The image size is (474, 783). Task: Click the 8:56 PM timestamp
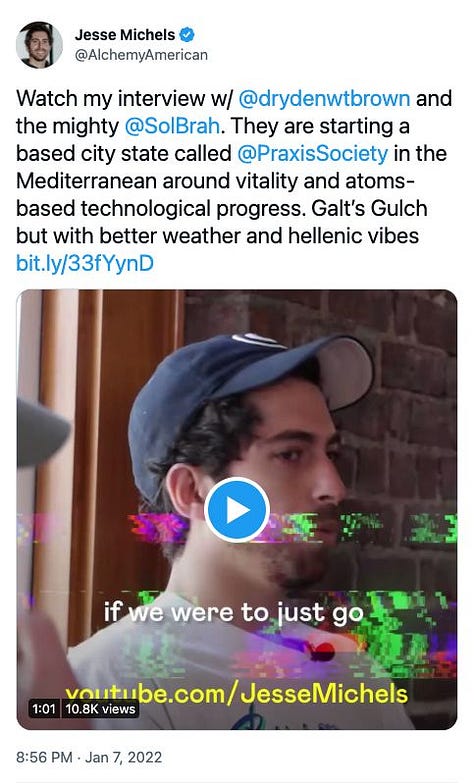coord(44,757)
